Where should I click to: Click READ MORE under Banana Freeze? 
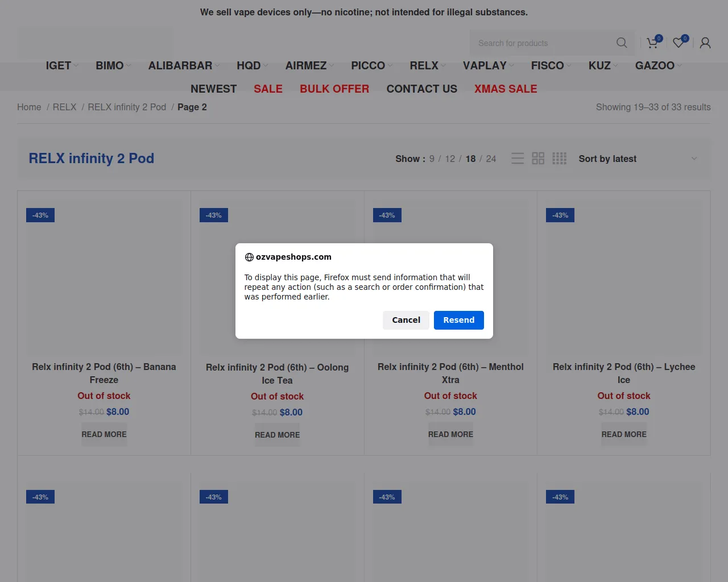point(104,434)
